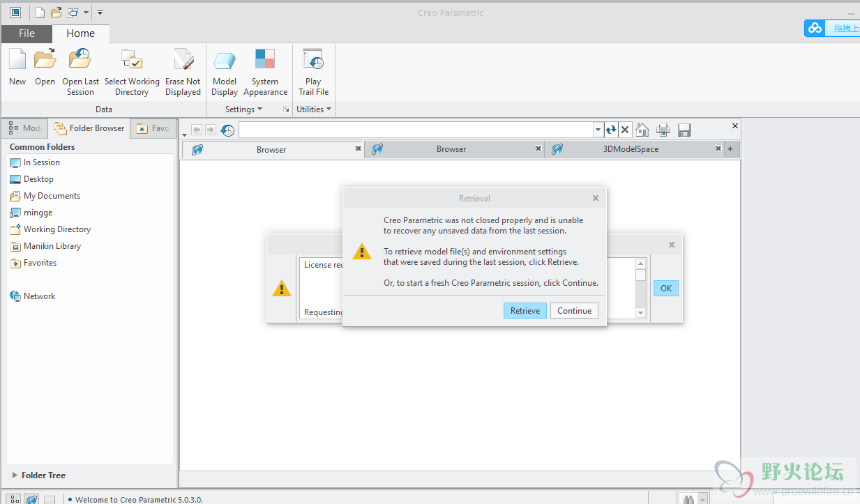Viewport: 860px width, 504px height.
Task: Click Erase Not Displayed
Action: pos(183,72)
